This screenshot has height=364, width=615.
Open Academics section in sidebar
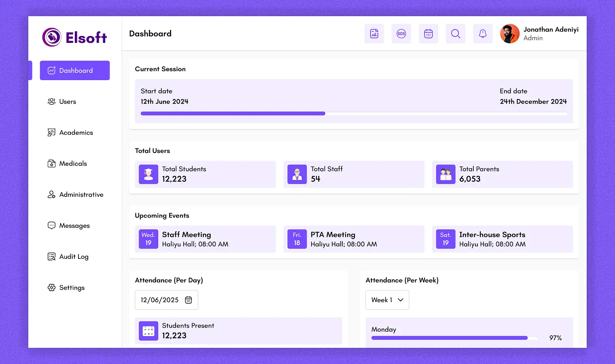pos(76,133)
